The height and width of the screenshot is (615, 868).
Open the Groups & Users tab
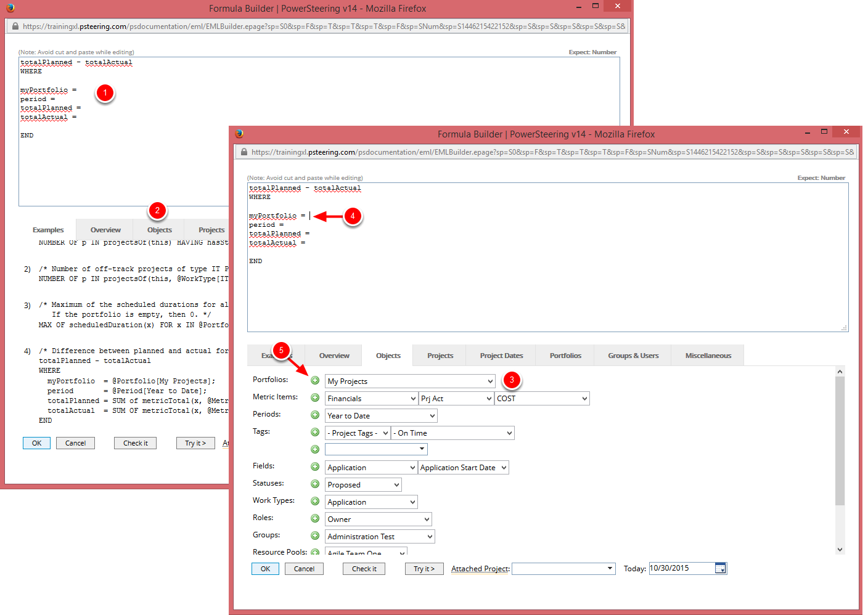coord(633,356)
